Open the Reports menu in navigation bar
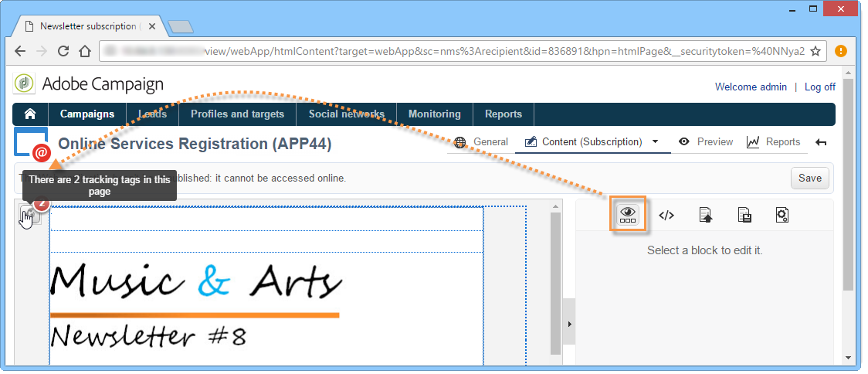Screen dimensions: 868x374 click(504, 114)
